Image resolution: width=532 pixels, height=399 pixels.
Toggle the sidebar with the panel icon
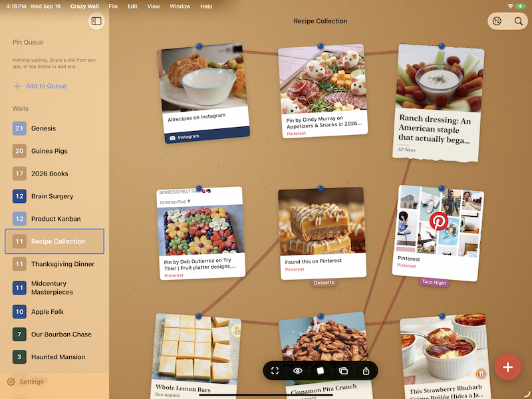coord(96,21)
